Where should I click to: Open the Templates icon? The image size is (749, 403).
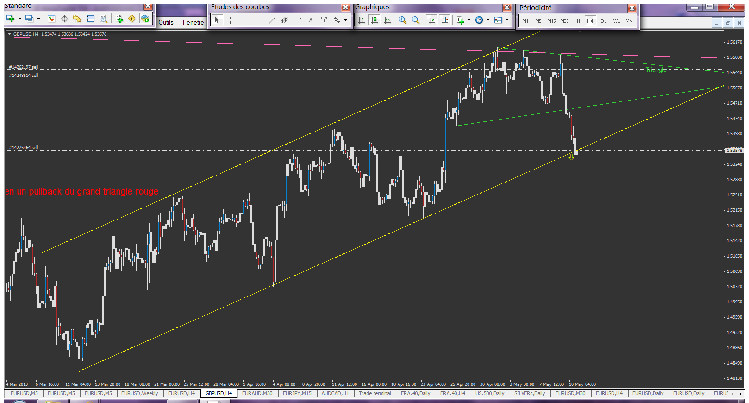(498, 20)
